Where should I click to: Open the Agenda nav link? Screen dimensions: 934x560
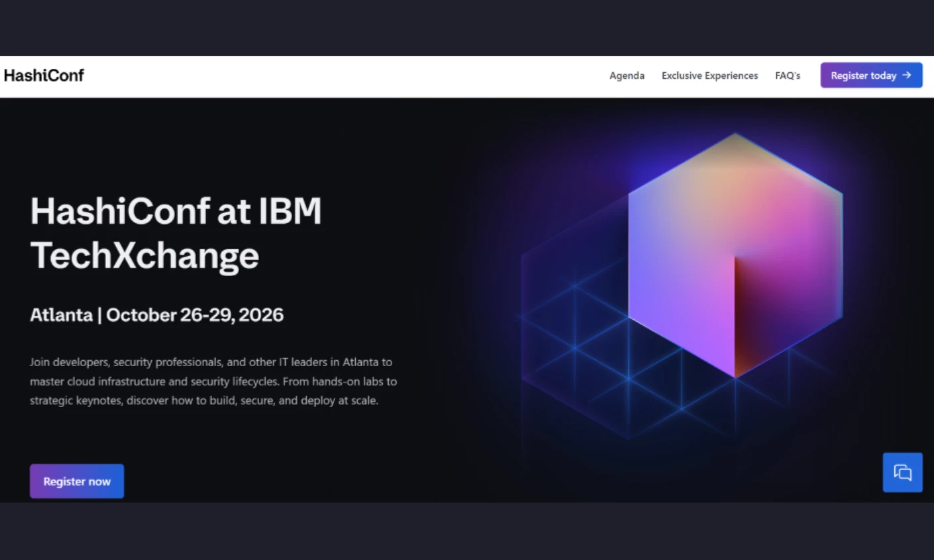[x=627, y=75]
